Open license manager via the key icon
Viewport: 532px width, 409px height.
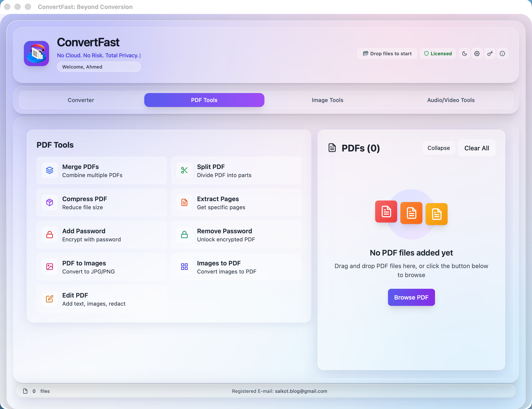point(490,53)
